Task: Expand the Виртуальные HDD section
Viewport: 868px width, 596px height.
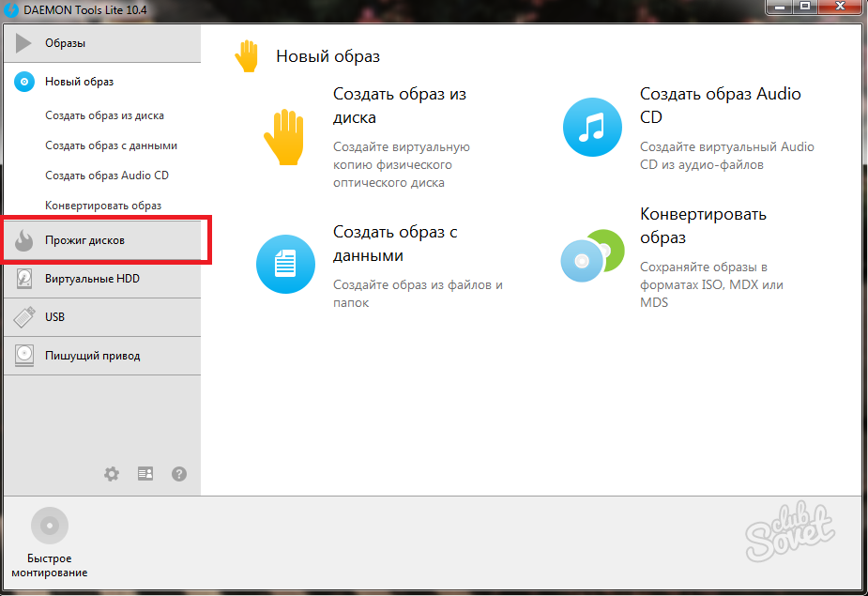Action: 92,279
